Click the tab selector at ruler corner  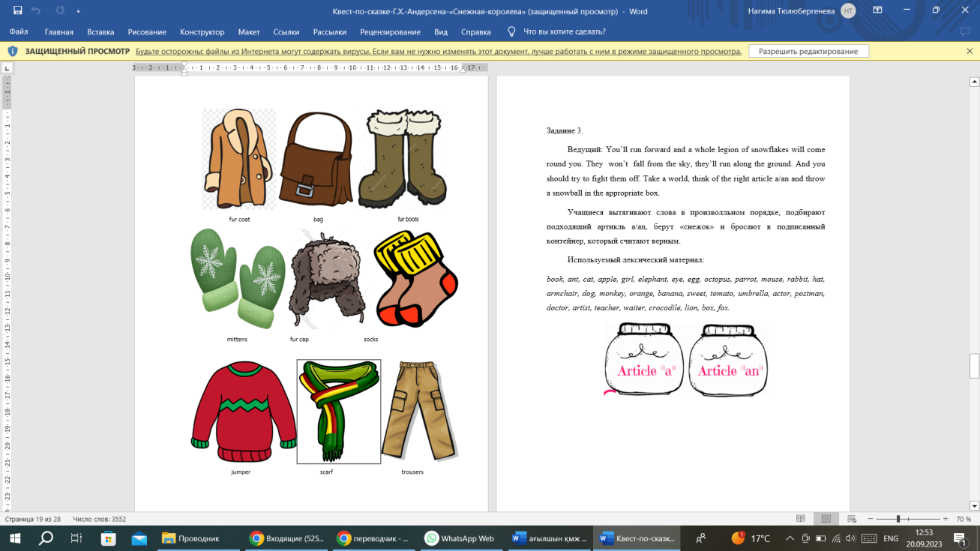point(7,68)
